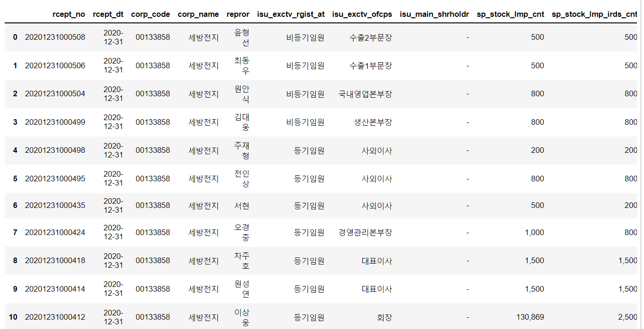Screen dimensions: 644x329
Task: Select receipt number 20201231000412
Action: (x=55, y=317)
